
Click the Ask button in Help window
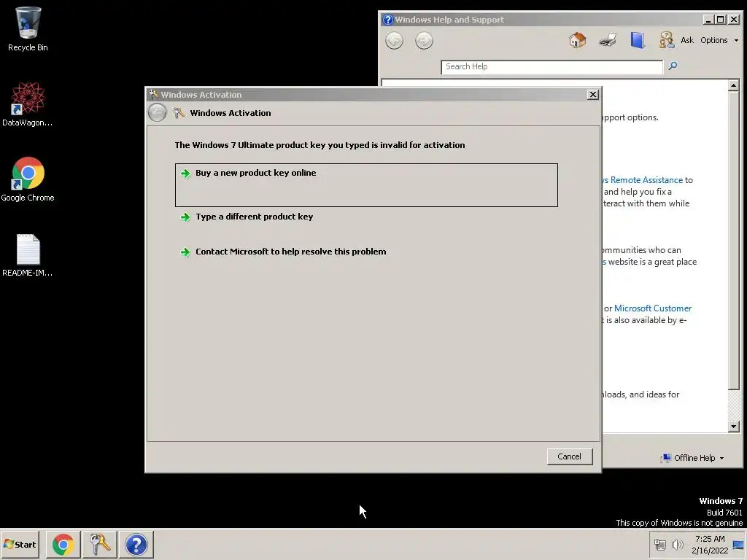pos(676,40)
